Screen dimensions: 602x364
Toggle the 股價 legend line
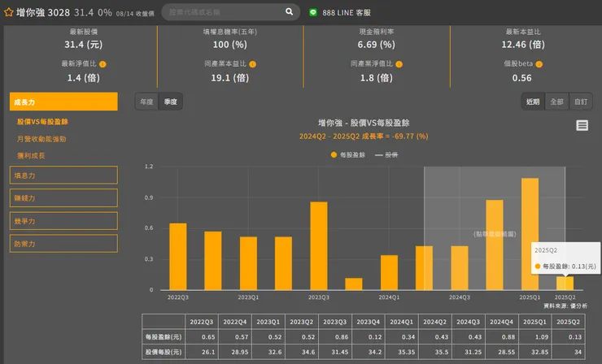(x=379, y=155)
